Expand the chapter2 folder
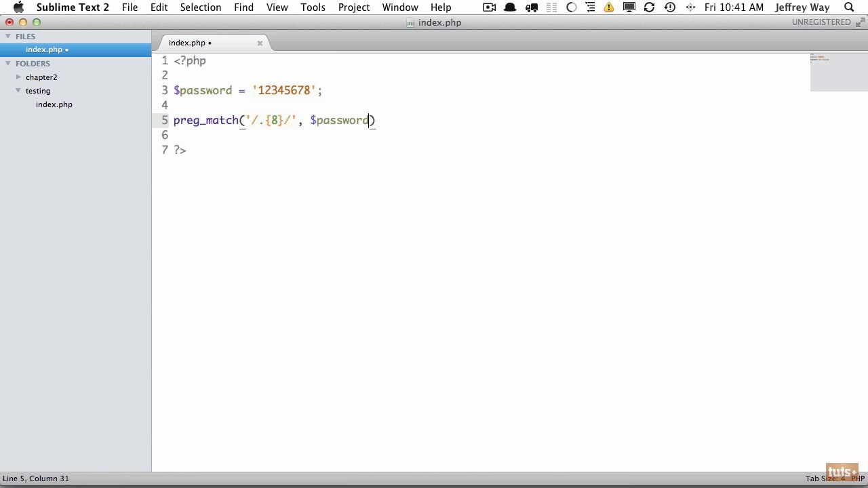The width and height of the screenshot is (868, 488). (18, 77)
